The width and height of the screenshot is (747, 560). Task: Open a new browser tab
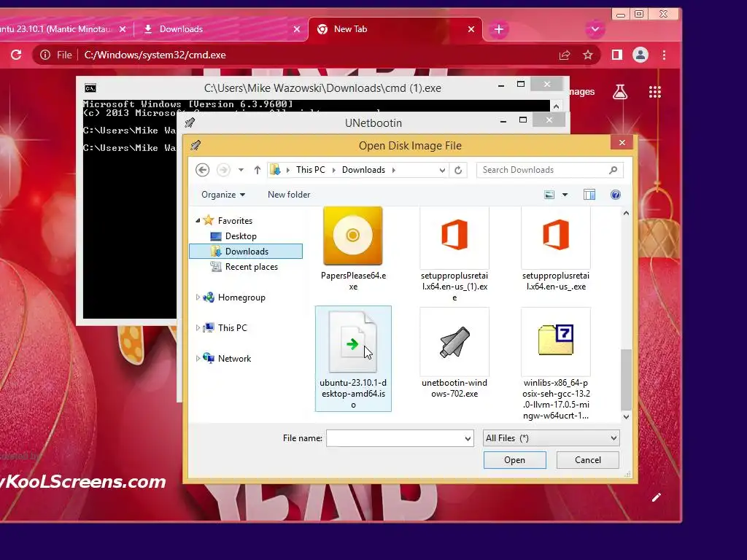[499, 29]
